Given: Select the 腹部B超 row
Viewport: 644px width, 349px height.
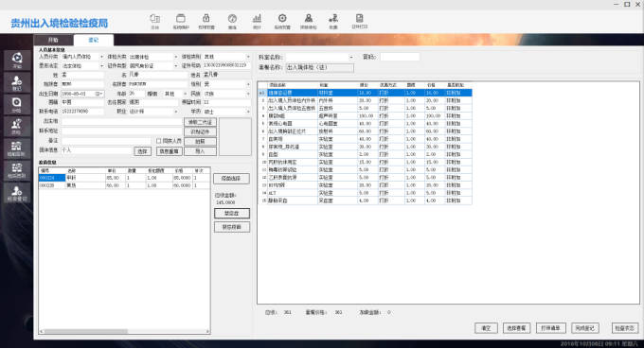Looking at the screenshot, I should click(x=366, y=116).
